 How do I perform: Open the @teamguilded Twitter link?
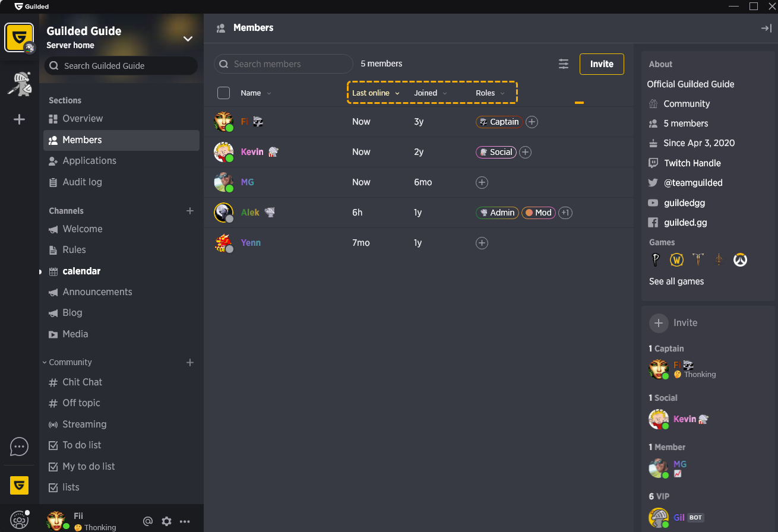tap(694, 183)
